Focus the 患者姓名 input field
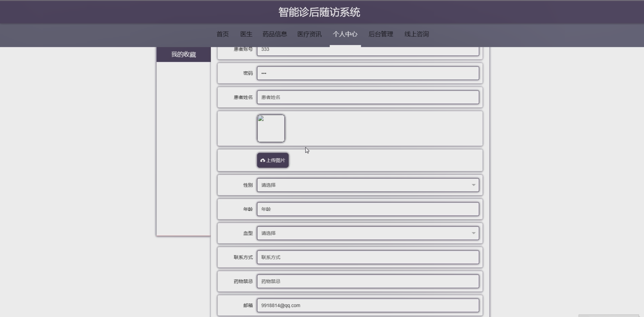The height and width of the screenshot is (317, 644). tap(368, 97)
